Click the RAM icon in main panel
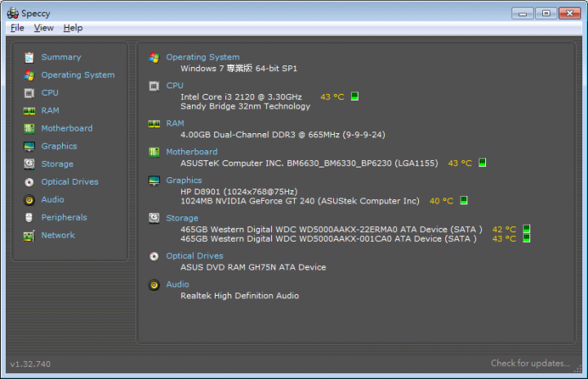This screenshot has height=379, width=588. [154, 124]
